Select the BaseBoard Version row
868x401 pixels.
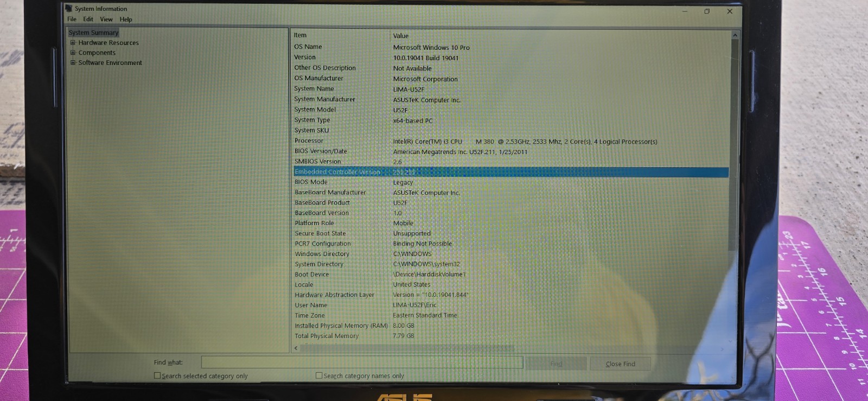(510, 213)
